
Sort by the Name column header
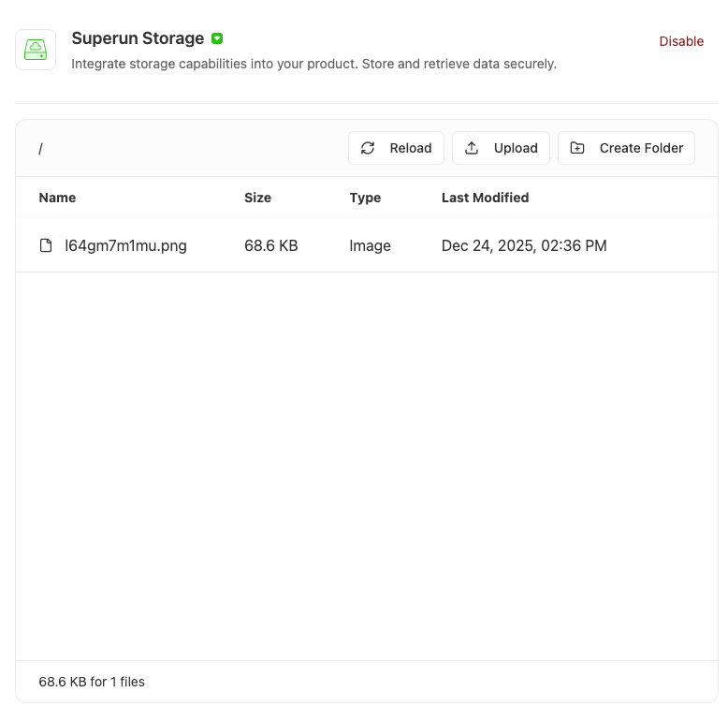(x=57, y=198)
